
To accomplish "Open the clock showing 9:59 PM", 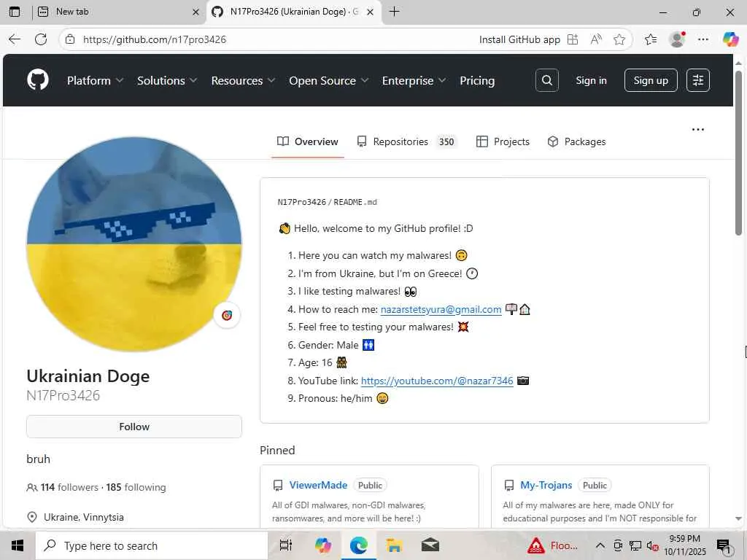I will (684, 545).
